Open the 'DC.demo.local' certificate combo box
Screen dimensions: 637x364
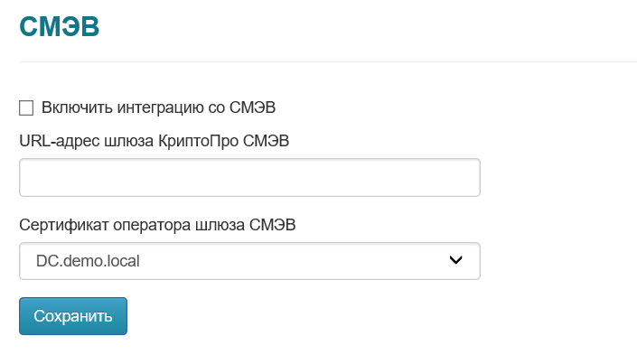pos(248,261)
